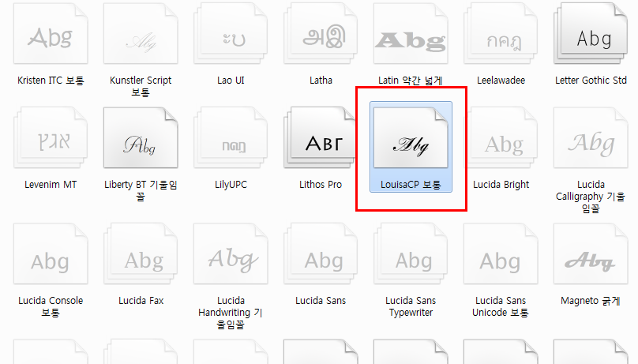The image size is (638, 364).
Task: Click the 'Lucida Fax' name label
Action: tap(141, 301)
